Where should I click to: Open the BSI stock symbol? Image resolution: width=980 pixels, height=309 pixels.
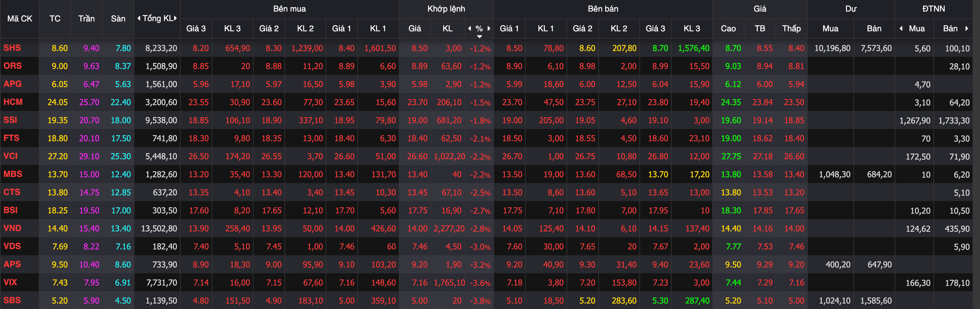coord(11,210)
